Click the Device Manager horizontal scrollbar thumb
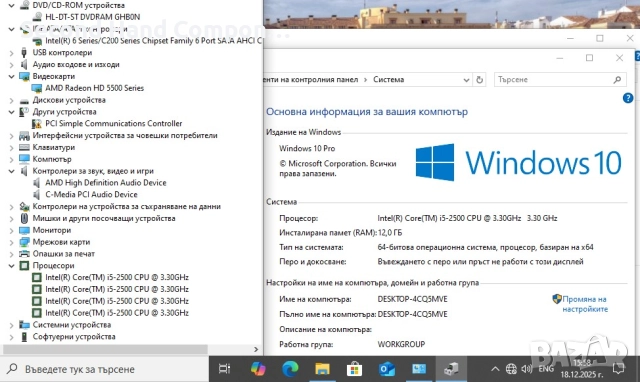The image size is (640, 382). (x=105, y=349)
